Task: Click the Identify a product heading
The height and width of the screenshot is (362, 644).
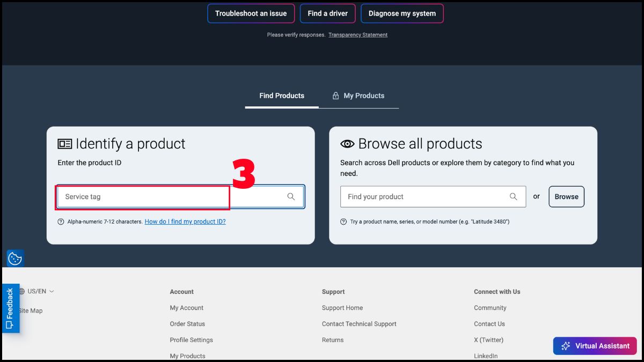Action: pyautogui.click(x=130, y=144)
